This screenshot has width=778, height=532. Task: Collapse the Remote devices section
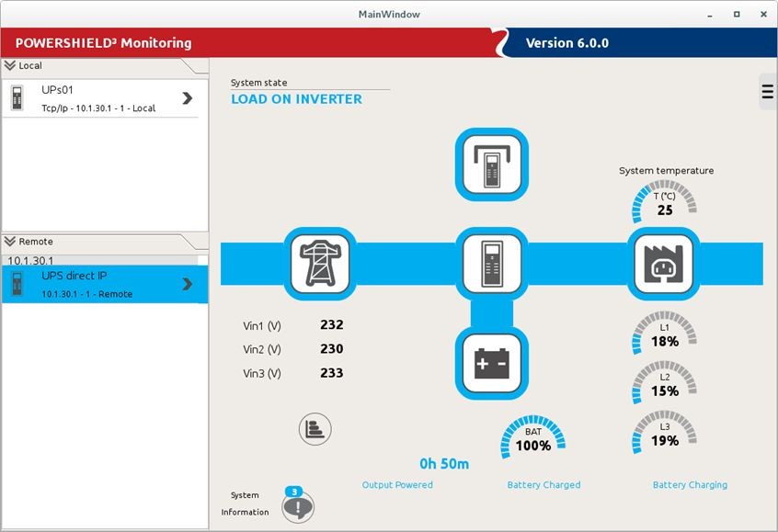click(x=10, y=242)
